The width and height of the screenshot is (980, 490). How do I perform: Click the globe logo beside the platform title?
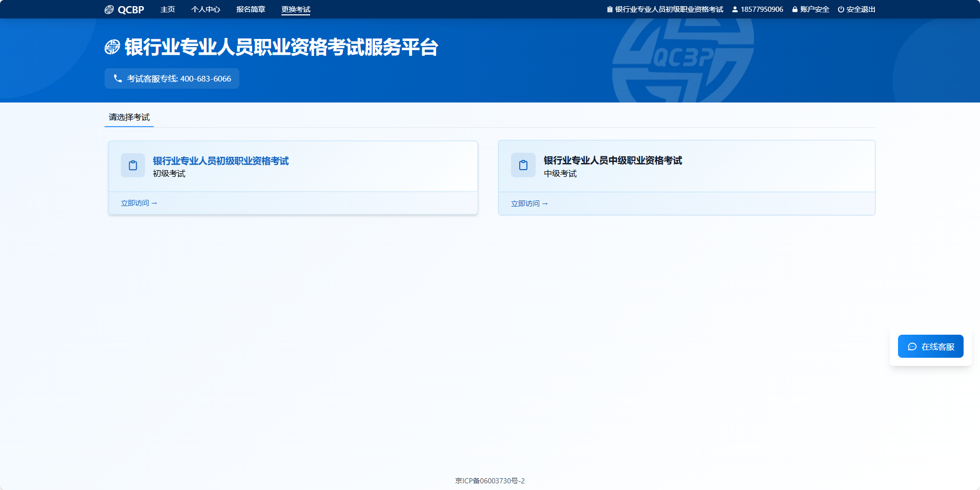tap(112, 47)
